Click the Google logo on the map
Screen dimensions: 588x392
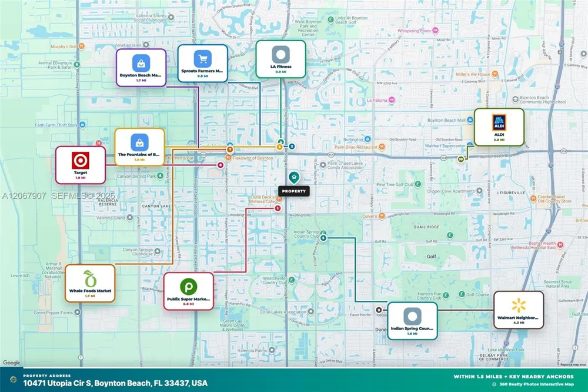pyautogui.click(x=12, y=363)
